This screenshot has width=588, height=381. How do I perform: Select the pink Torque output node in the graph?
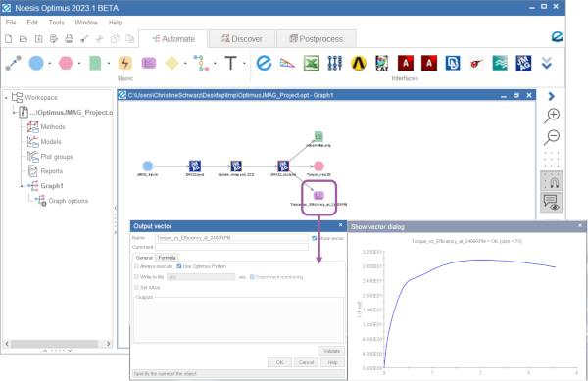point(318,166)
